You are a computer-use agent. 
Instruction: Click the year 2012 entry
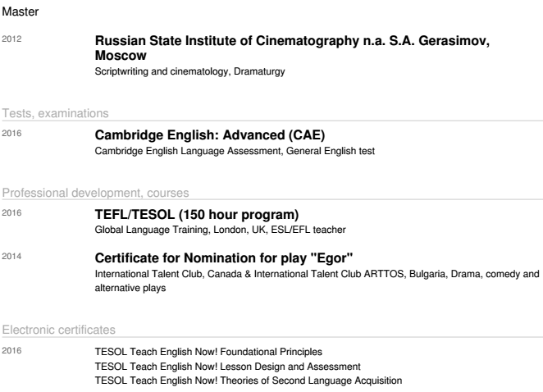11,39
